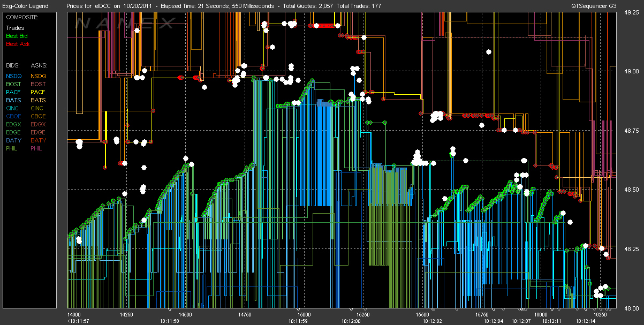The image size is (644, 325).
Task: Select the BIDS: column header
Action: point(13,65)
